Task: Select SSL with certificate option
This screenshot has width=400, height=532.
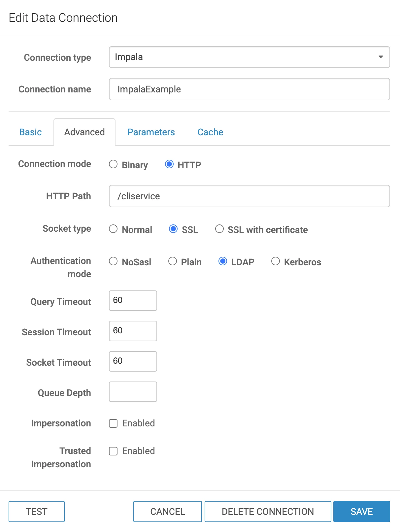Action: click(219, 229)
